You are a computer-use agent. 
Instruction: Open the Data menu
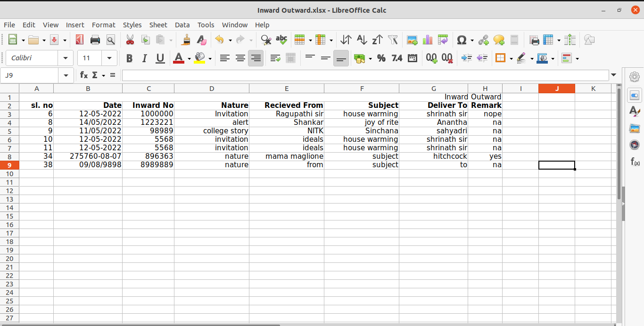[182, 25]
